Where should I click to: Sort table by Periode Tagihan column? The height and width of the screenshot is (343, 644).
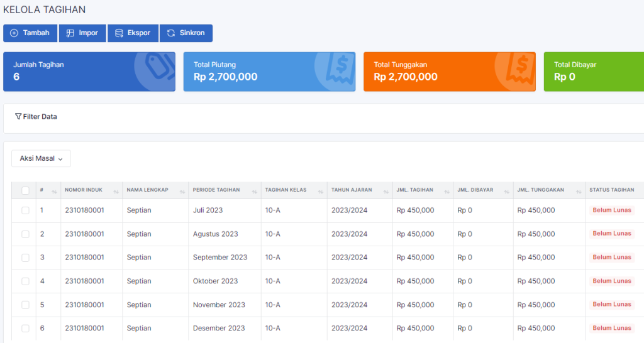(x=216, y=190)
